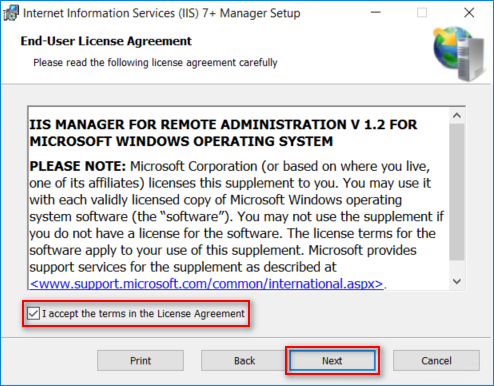The image size is (494, 386).
Task: Click the globe and server banner image
Action: 459,54
